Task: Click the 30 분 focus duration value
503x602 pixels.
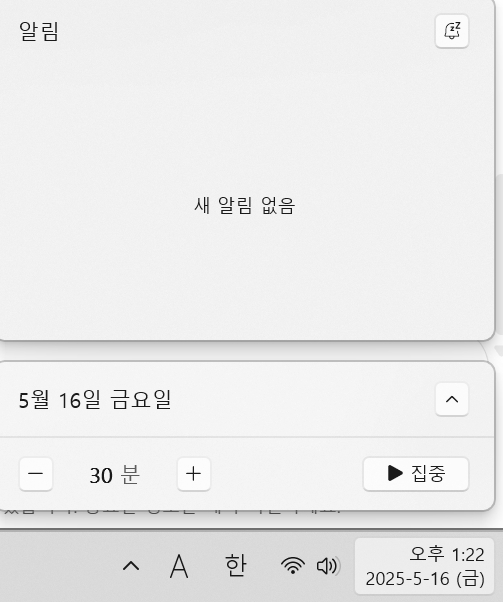Action: pyautogui.click(x=114, y=475)
